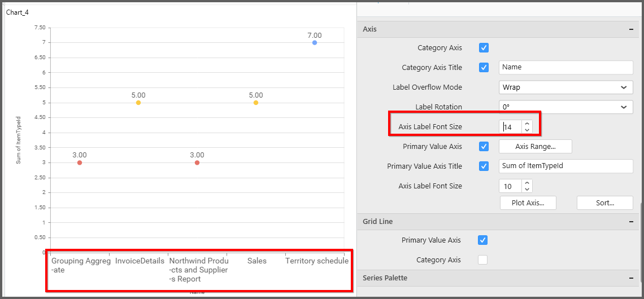Collapse the Series Palette section
644x299 pixels.
coord(630,278)
